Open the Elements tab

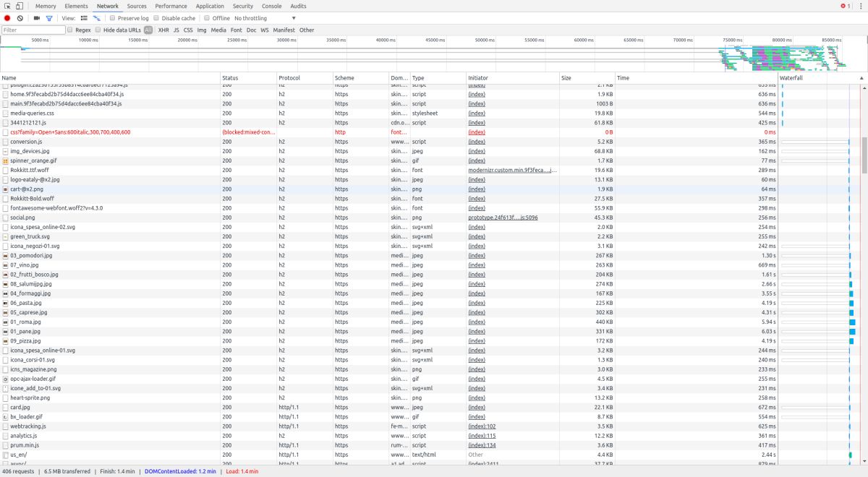tap(76, 6)
